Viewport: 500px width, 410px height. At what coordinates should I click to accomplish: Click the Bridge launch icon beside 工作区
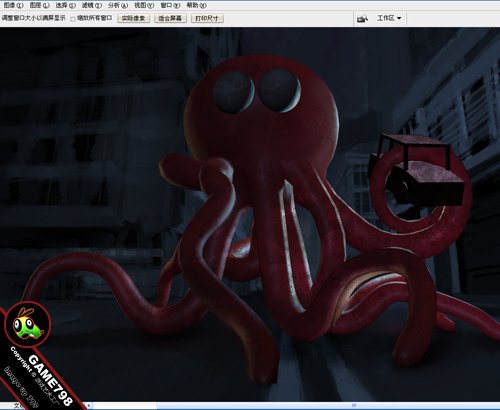pyautogui.click(x=362, y=18)
